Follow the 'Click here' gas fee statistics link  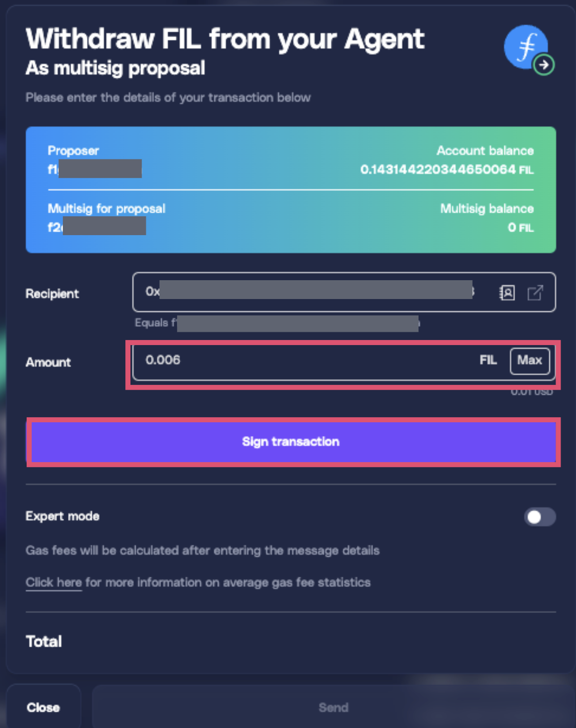click(53, 582)
